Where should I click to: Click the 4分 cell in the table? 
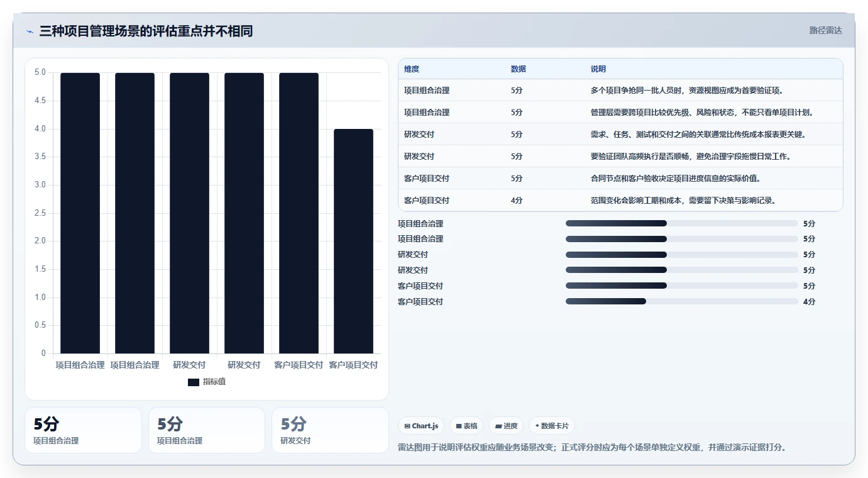517,201
